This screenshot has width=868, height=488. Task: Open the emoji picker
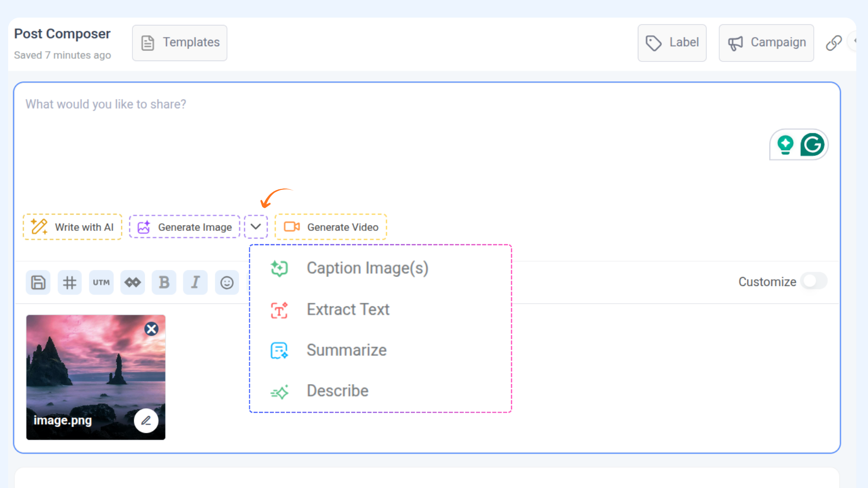point(227,282)
